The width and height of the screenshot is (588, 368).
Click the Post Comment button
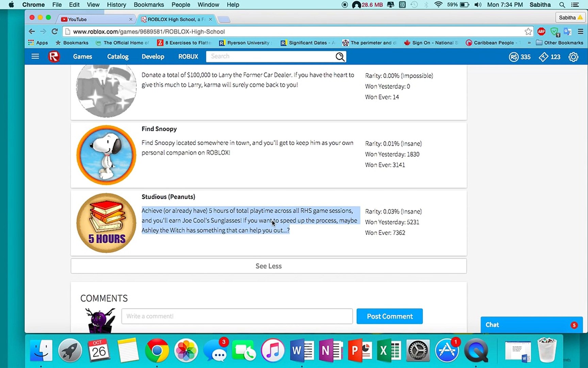pos(390,316)
